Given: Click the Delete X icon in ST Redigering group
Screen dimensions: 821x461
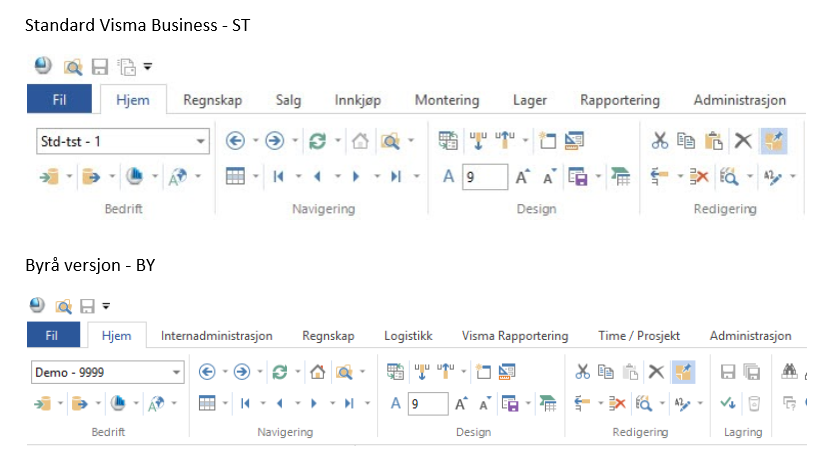Looking at the screenshot, I should click(x=743, y=140).
